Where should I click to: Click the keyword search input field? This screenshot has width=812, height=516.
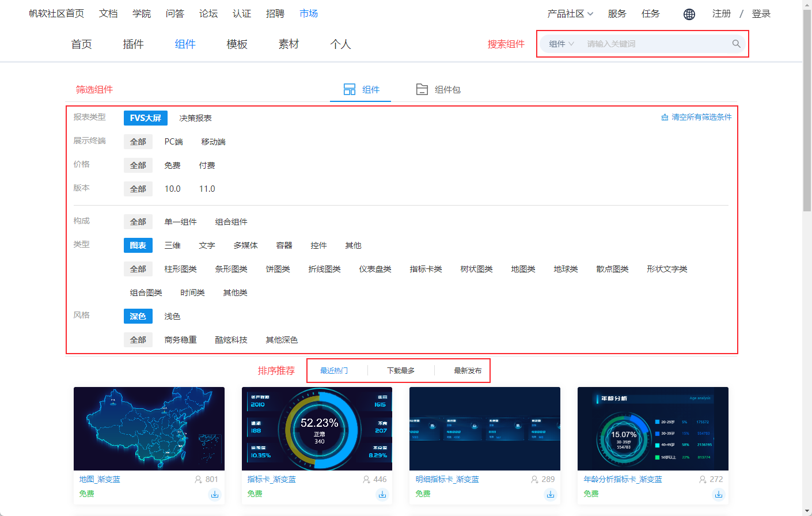pos(655,44)
